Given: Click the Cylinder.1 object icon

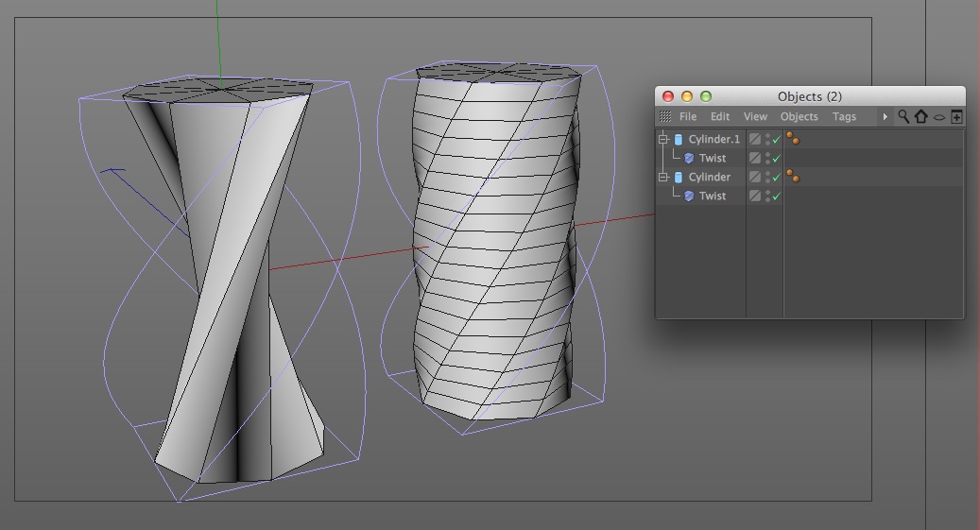Looking at the screenshot, I should 679,140.
